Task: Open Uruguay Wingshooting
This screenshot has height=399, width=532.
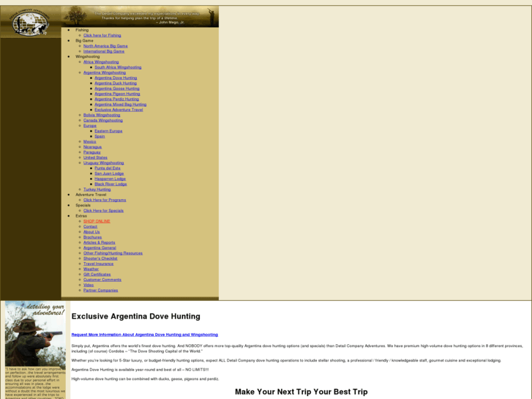Action: [103, 163]
